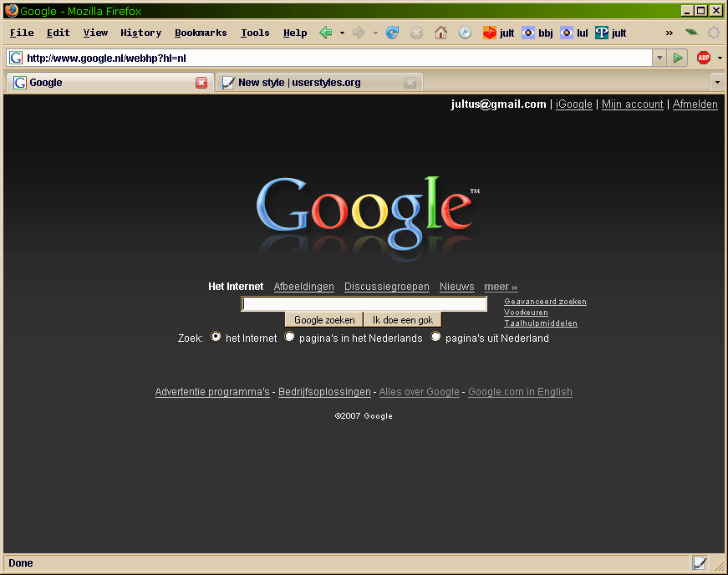
Task: Open the first 'jult' bookmark with red icon
Action: (498, 33)
